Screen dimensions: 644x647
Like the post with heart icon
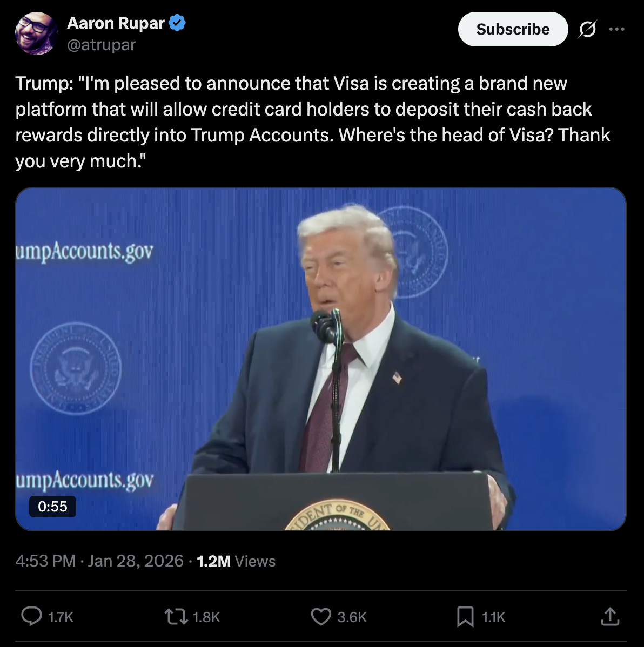pyautogui.click(x=321, y=617)
